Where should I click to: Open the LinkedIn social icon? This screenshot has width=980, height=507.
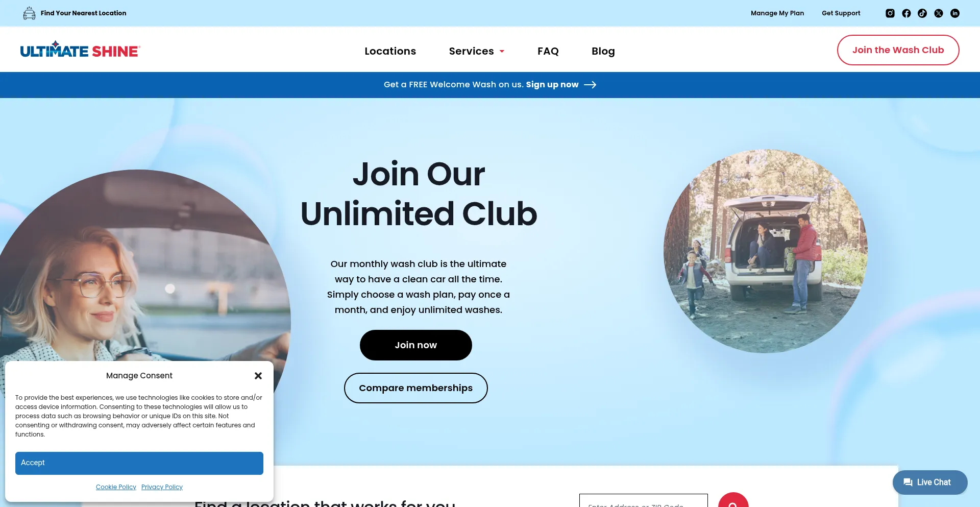(954, 13)
